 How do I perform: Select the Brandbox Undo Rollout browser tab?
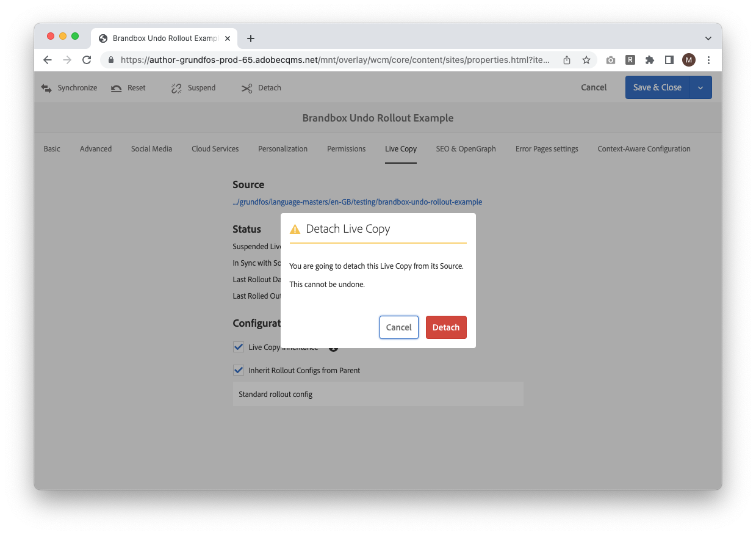(x=165, y=38)
